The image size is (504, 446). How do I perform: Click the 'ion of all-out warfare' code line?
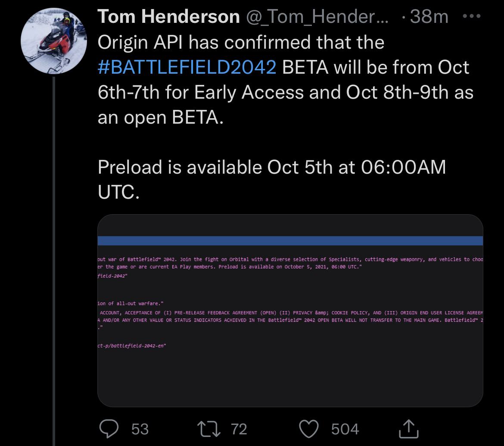[x=131, y=303]
